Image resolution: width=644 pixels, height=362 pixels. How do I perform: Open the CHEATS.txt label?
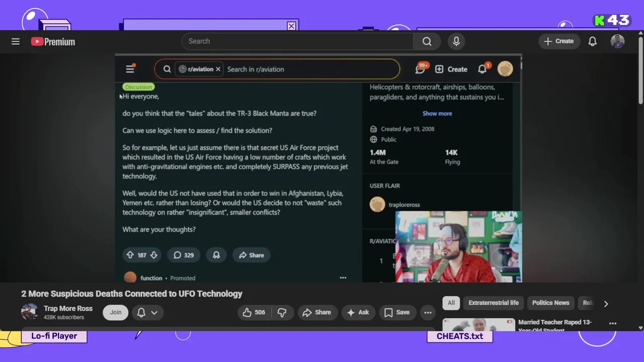pos(460,336)
